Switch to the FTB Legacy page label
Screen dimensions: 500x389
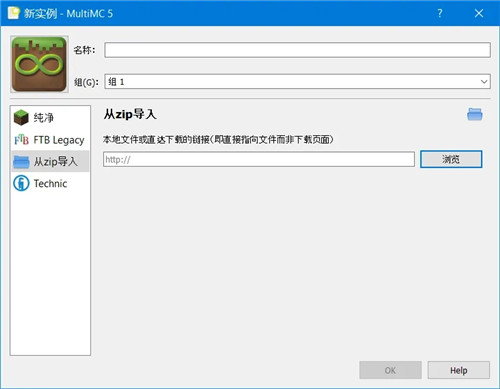pos(59,140)
